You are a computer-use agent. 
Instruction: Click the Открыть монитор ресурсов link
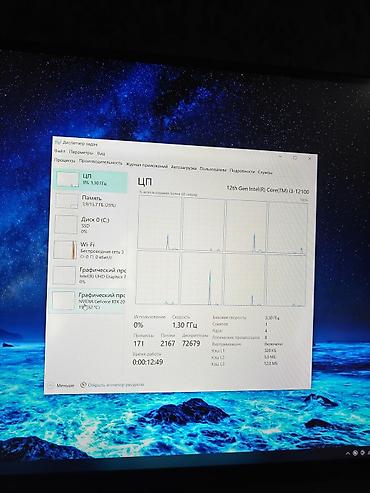pos(116,385)
